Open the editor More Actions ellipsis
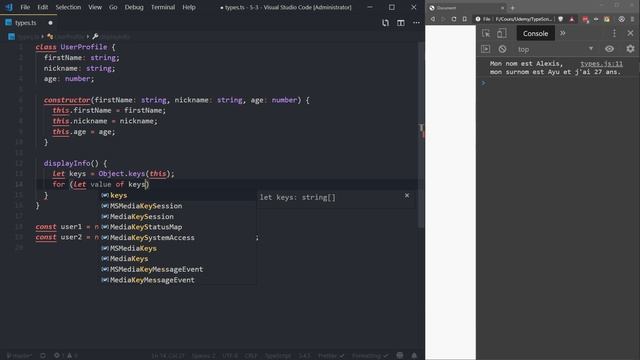The height and width of the screenshot is (360, 640). click(416, 23)
